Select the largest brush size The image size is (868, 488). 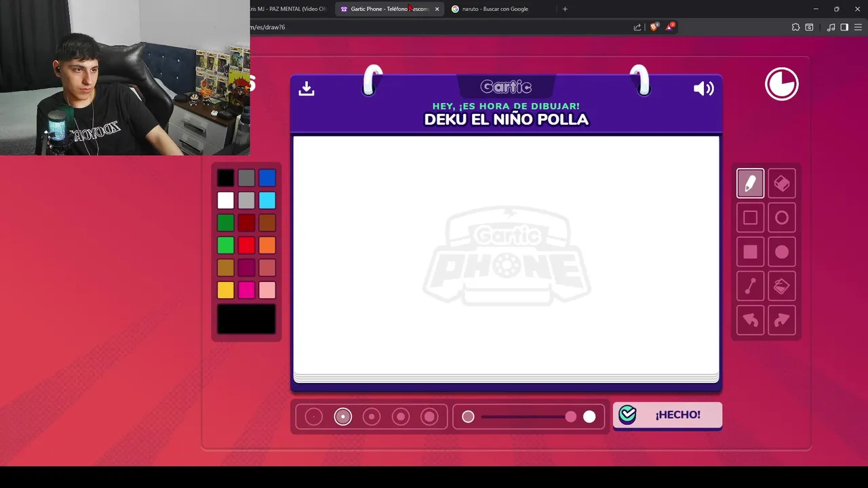429,417
